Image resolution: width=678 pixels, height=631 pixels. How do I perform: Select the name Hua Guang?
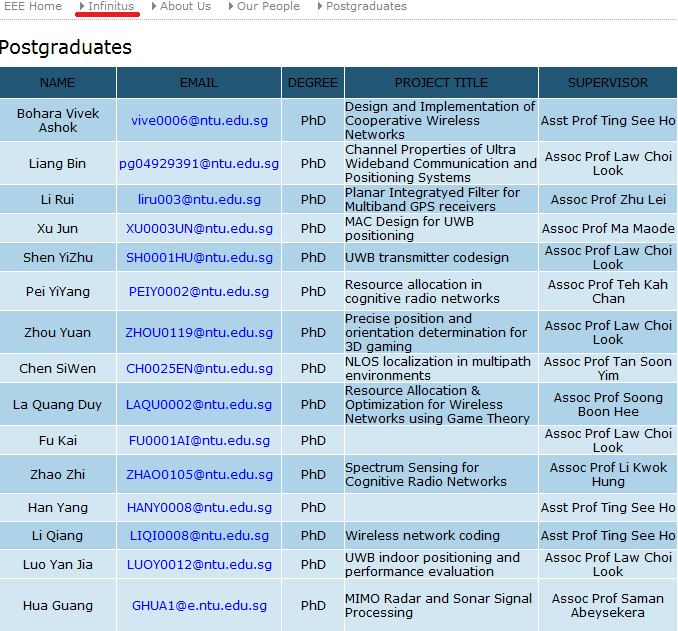tap(58, 605)
